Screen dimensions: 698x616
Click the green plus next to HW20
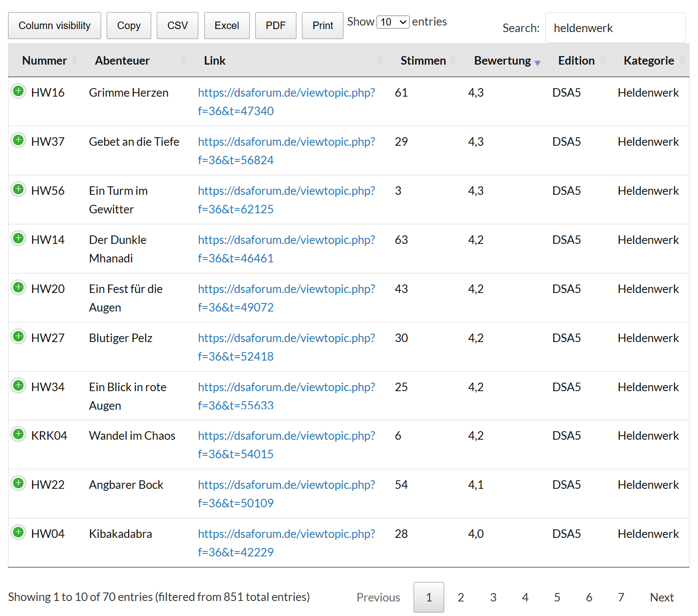19,287
